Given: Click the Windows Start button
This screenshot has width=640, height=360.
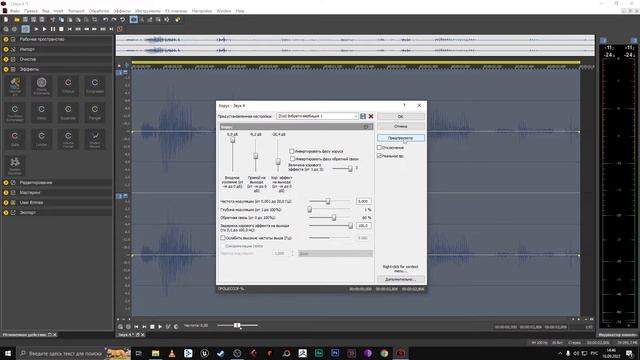Looking at the screenshot, I should tap(8, 353).
